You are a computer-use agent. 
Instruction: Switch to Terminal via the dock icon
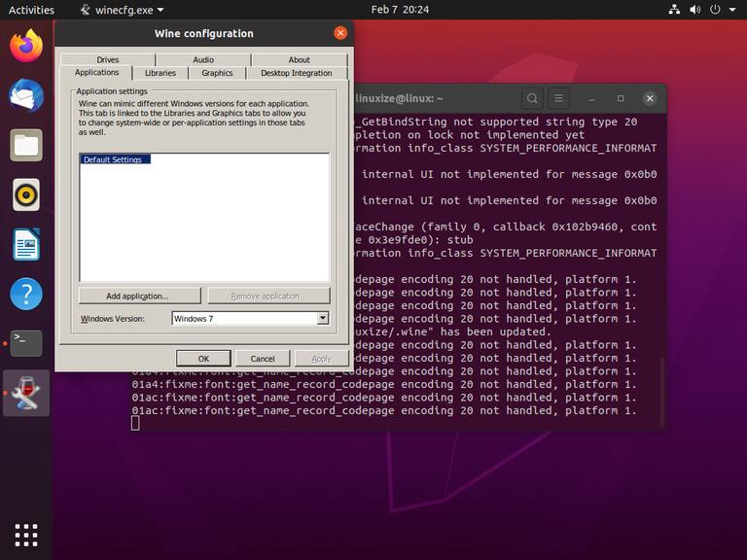(x=26, y=343)
